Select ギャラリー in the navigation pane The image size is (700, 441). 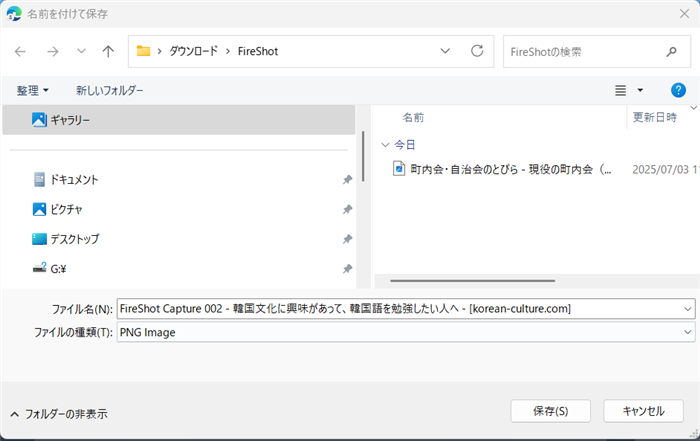click(x=70, y=119)
